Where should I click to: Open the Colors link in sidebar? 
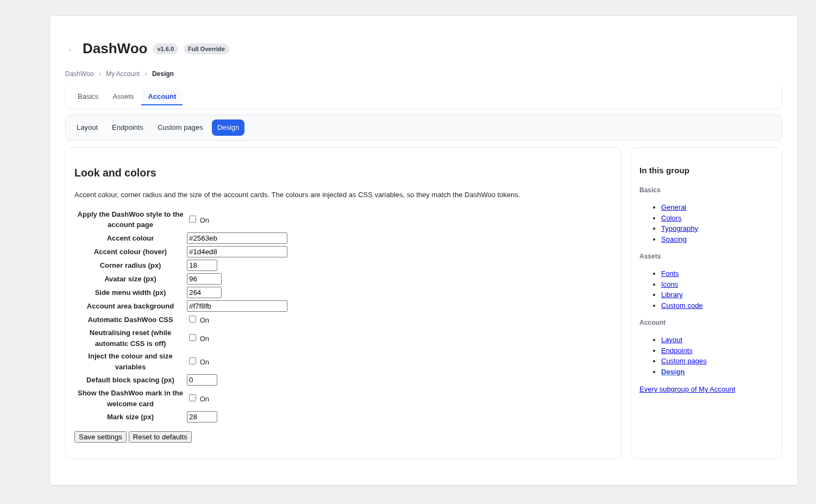[x=671, y=218]
